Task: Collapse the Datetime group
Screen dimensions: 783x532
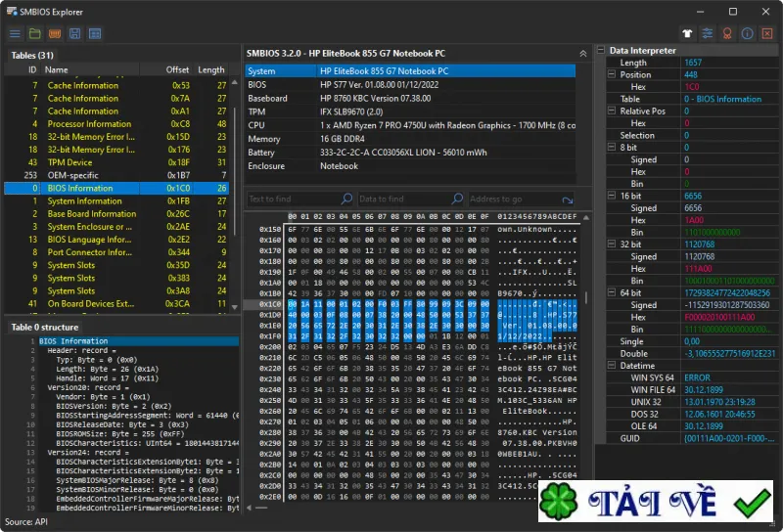Action: click(x=612, y=366)
